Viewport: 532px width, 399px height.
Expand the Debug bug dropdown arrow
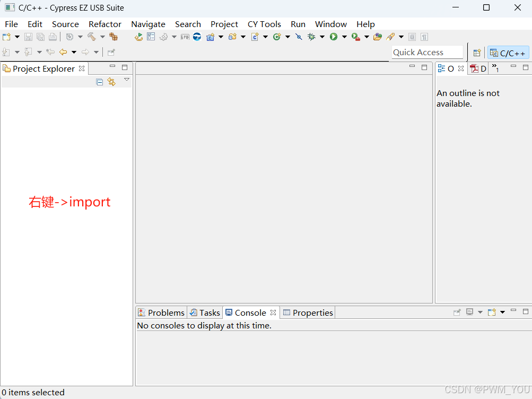click(x=322, y=37)
